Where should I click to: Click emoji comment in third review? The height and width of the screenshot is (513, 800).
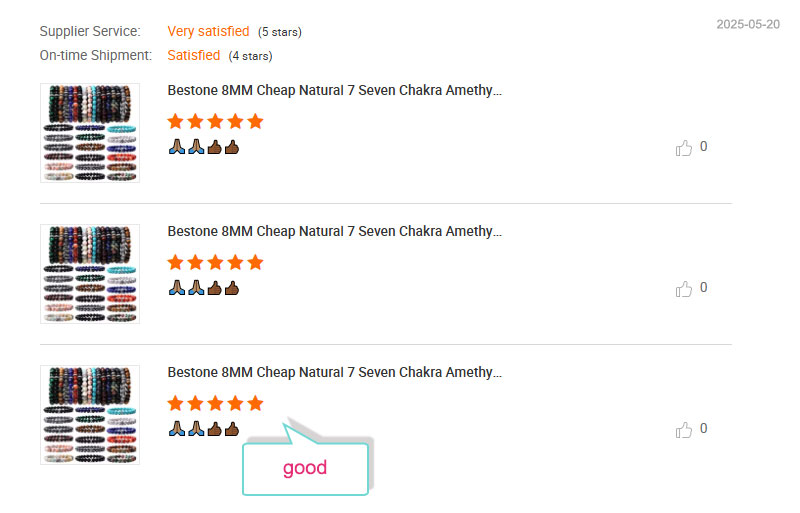204,429
